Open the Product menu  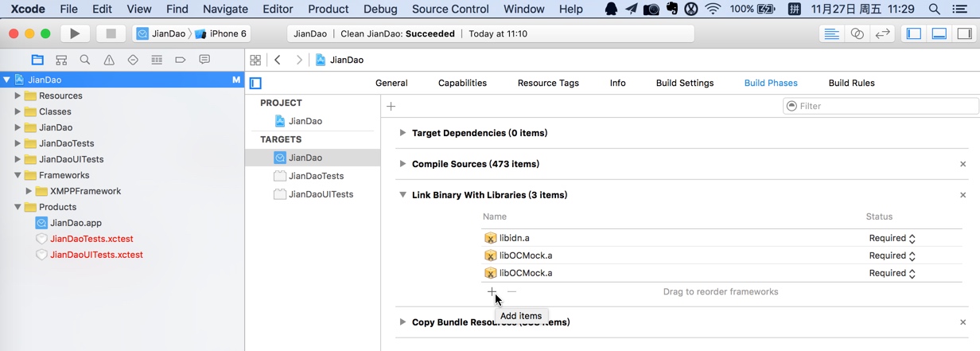(x=329, y=9)
